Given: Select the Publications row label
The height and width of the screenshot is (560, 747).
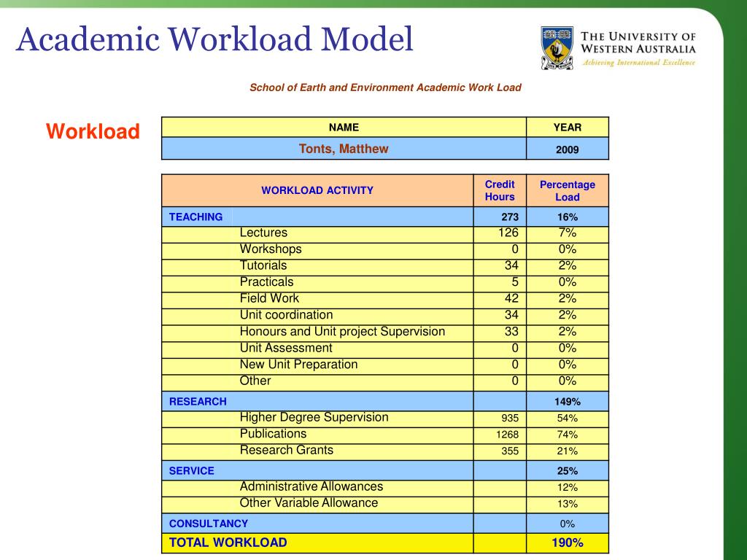Looking at the screenshot, I should 273,433.
